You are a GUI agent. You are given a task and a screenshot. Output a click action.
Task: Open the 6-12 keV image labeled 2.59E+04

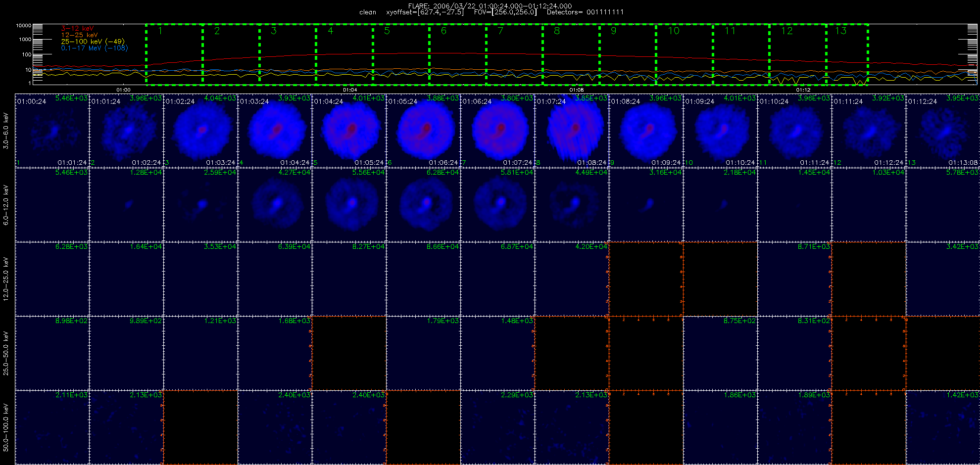[200, 204]
